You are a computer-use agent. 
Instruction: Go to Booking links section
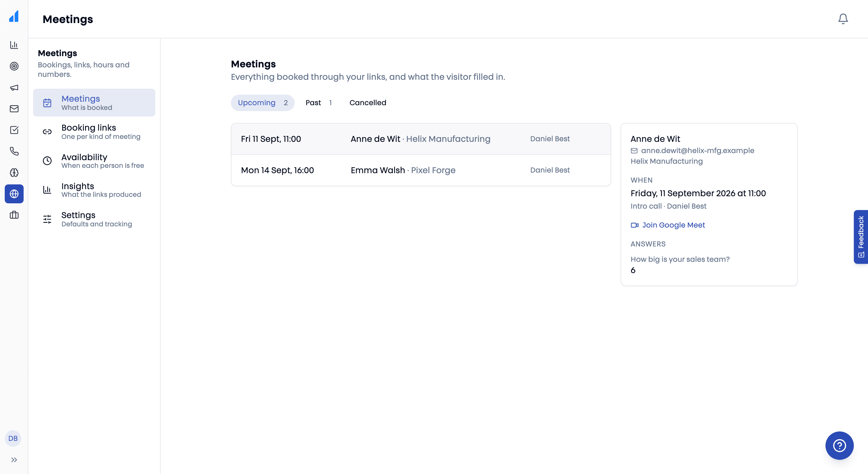(x=94, y=132)
